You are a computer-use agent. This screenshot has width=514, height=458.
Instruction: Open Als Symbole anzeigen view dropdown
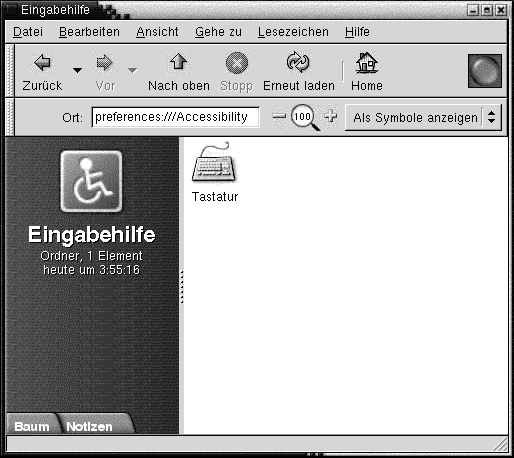pyautogui.click(x=423, y=117)
